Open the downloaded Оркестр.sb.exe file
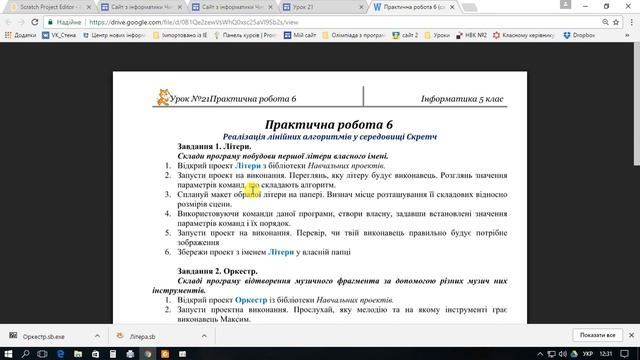Screen dimensions: 640x360 (x=43, y=337)
